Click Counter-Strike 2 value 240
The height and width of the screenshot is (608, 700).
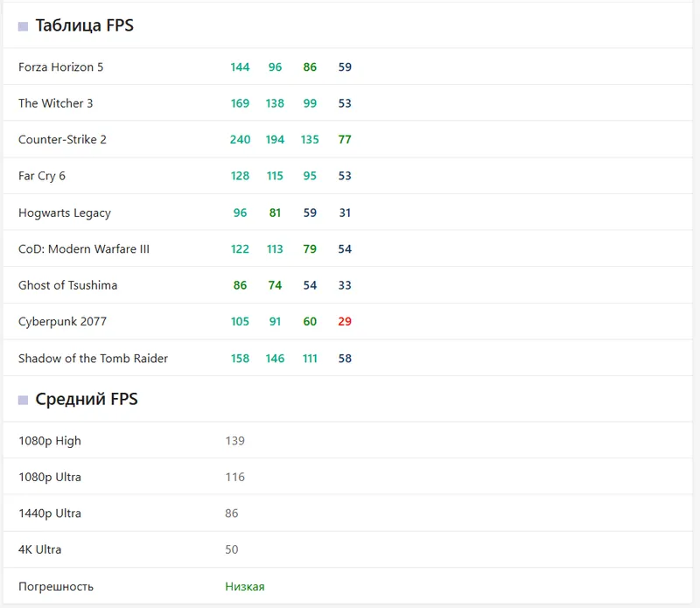[x=240, y=139]
